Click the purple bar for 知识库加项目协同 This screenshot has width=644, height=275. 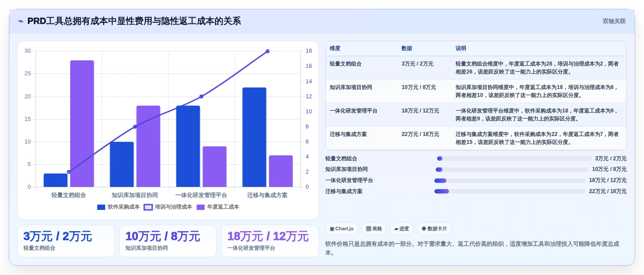click(x=148, y=146)
